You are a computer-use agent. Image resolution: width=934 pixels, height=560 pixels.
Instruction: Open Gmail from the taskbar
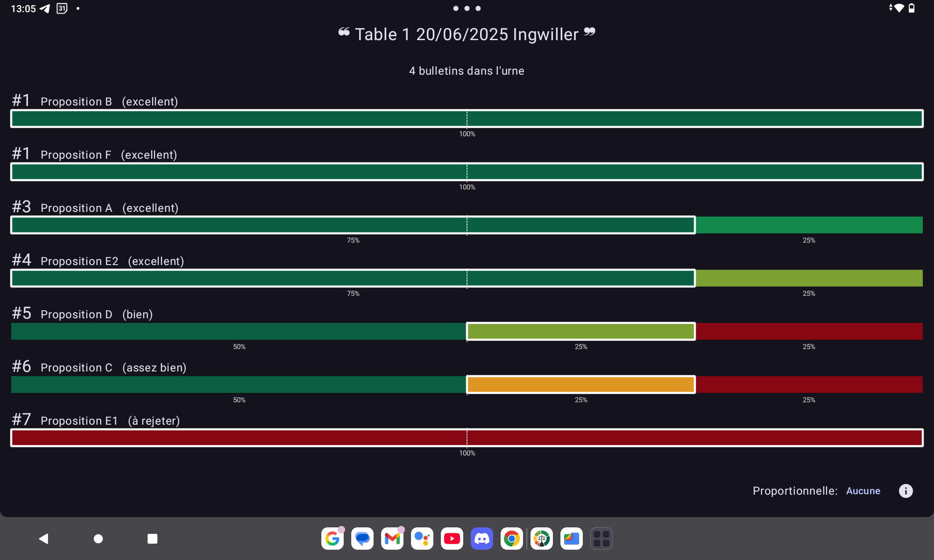[x=392, y=539]
